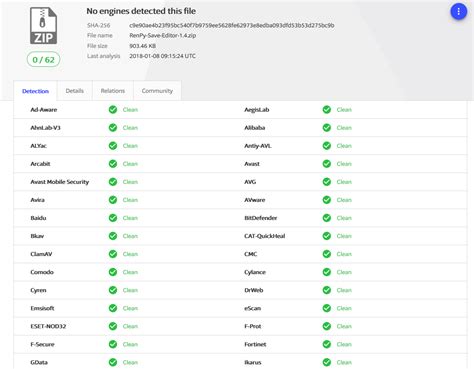
Task: Open the blue three-dot options menu
Action: click(x=459, y=12)
